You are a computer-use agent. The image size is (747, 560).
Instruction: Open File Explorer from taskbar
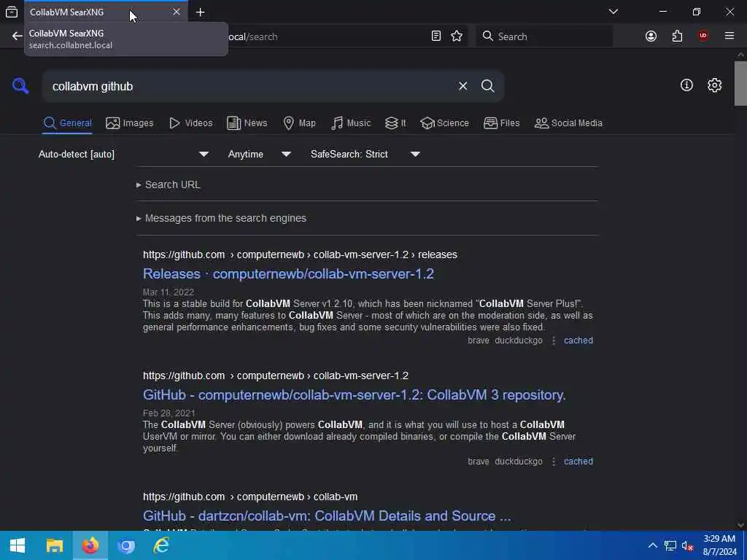54,545
